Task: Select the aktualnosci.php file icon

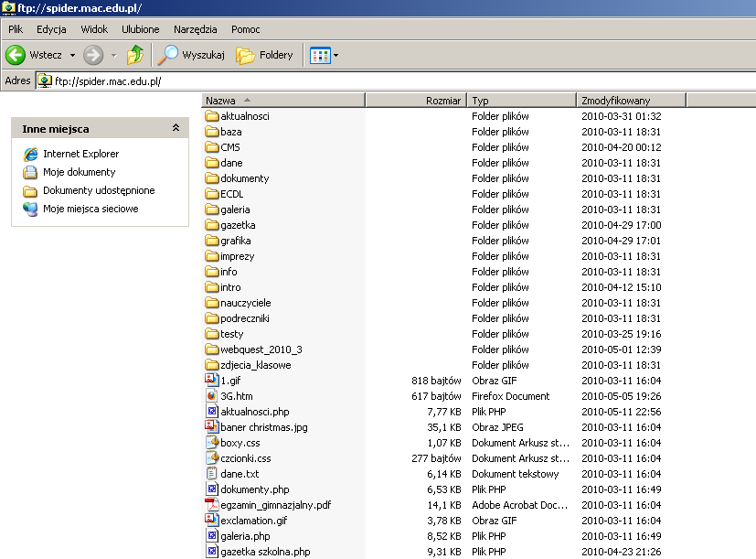Action: click(x=212, y=412)
